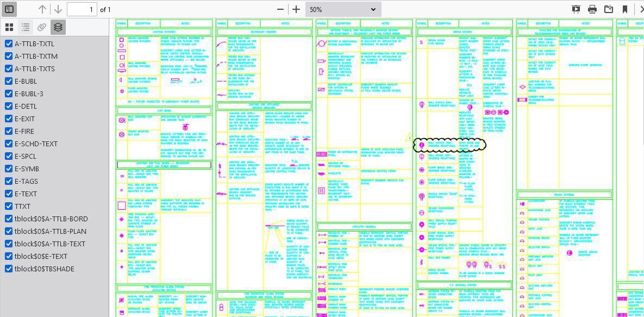Toggle the sidebar panel button
The width and height of the screenshot is (644, 317).
click(x=9, y=9)
